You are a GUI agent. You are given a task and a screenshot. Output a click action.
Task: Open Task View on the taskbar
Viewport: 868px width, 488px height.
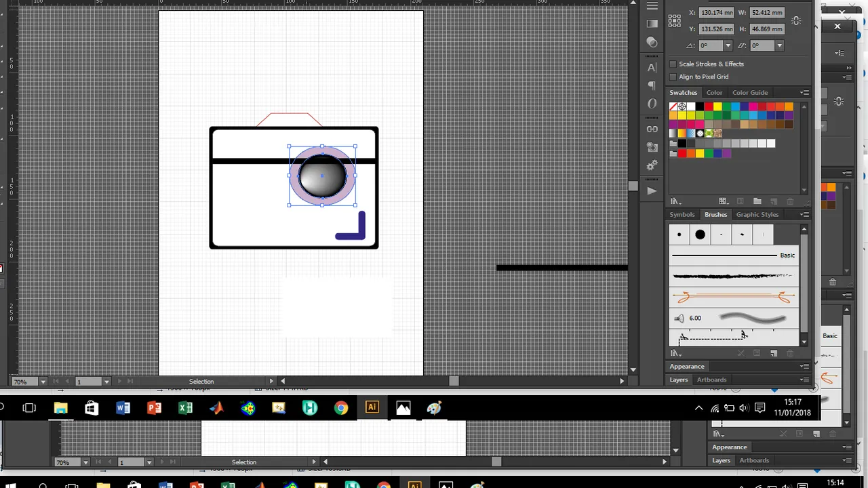29,407
